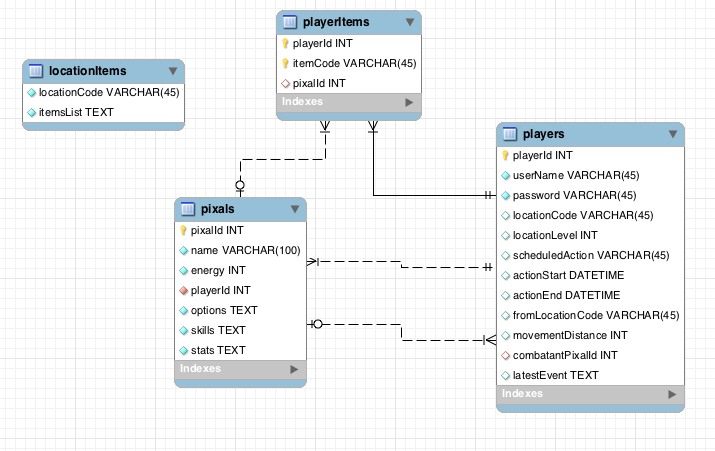The height and width of the screenshot is (451, 715).
Task: Click the red diamond beside playerId in pixals
Action: 183,290
